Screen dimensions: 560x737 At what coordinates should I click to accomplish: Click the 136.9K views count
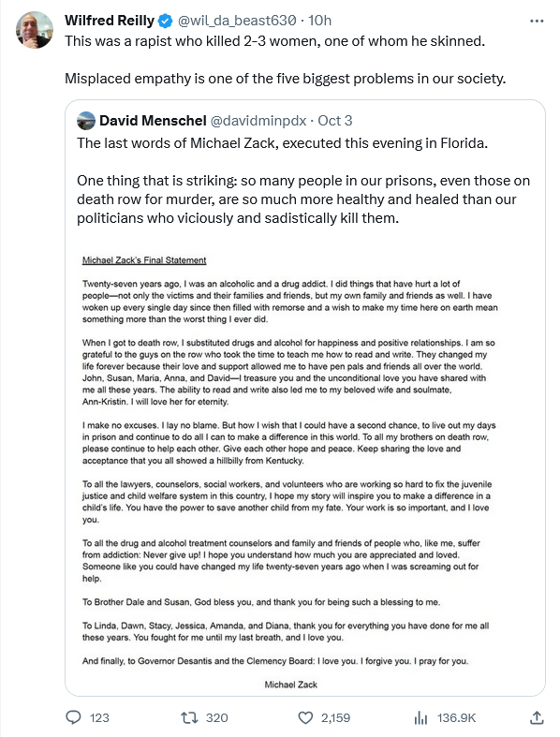(457, 717)
